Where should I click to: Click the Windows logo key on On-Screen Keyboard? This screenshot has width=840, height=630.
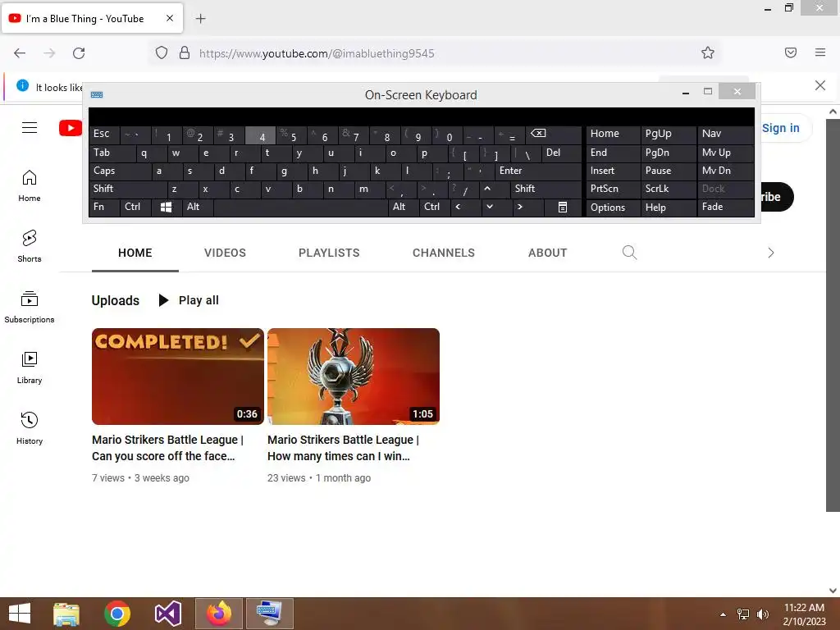click(x=166, y=208)
